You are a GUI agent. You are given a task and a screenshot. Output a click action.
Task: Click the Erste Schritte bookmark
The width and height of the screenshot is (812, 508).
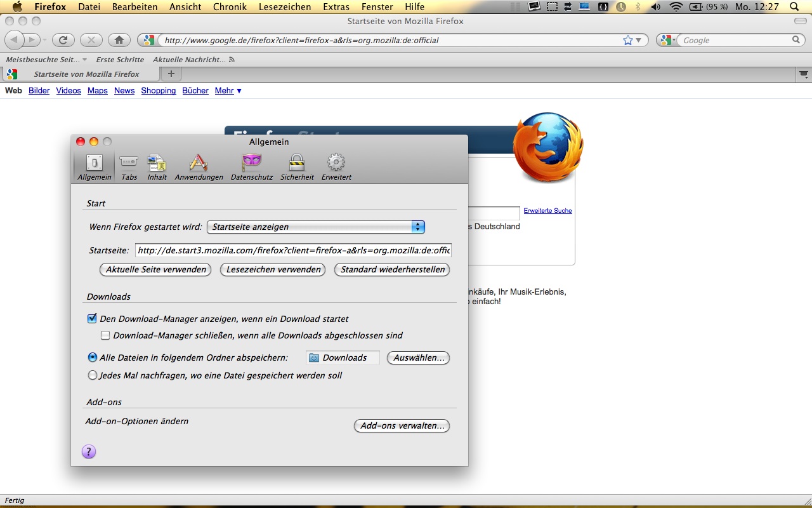121,60
